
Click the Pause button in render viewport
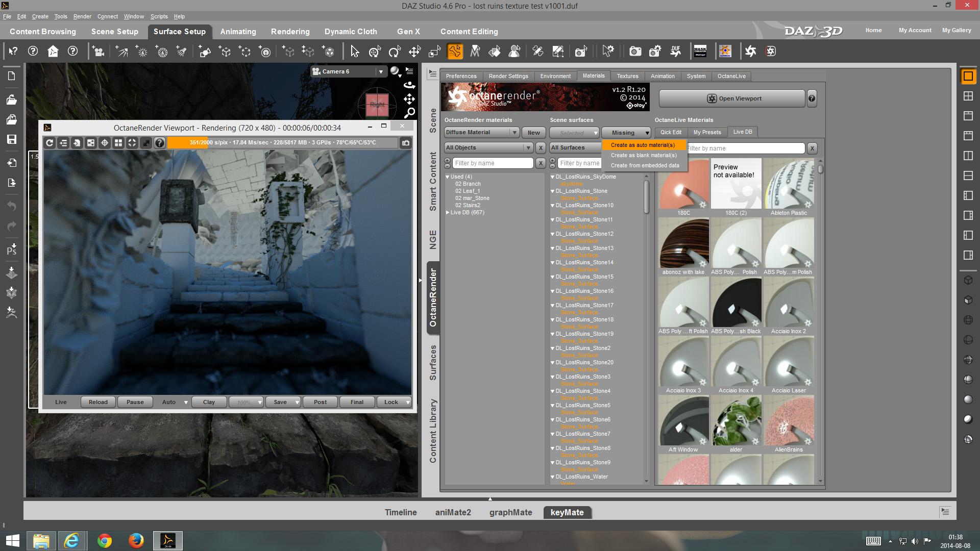pos(135,403)
